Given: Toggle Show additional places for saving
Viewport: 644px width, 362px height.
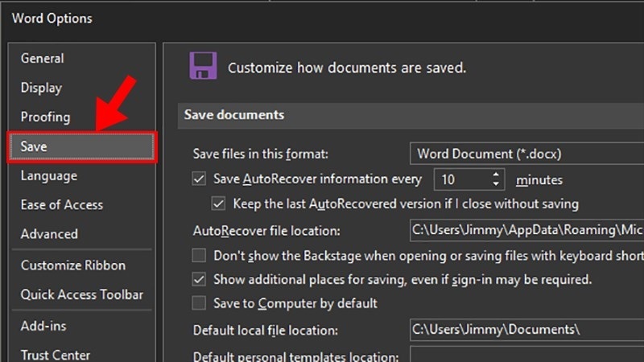Looking at the screenshot, I should [199, 280].
